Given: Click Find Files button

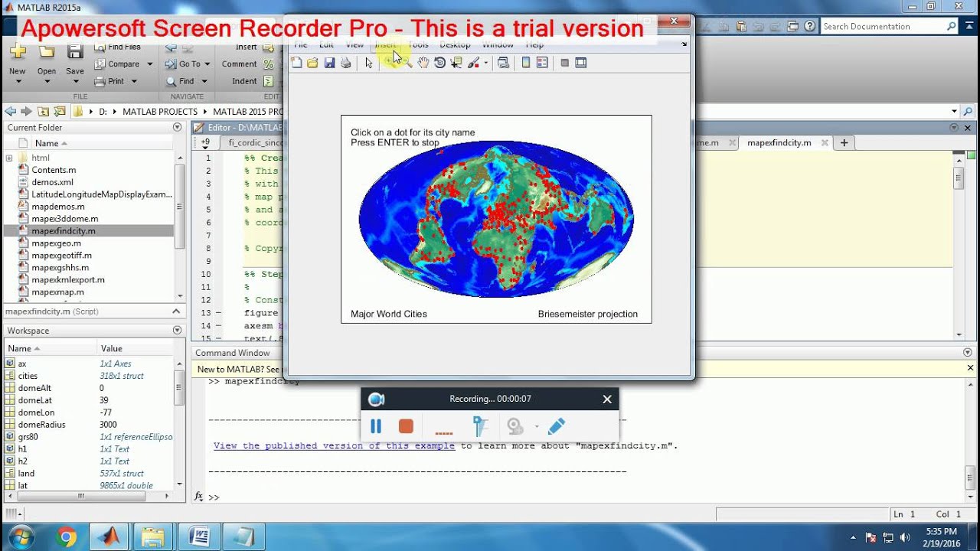Looking at the screenshot, I should click(118, 47).
